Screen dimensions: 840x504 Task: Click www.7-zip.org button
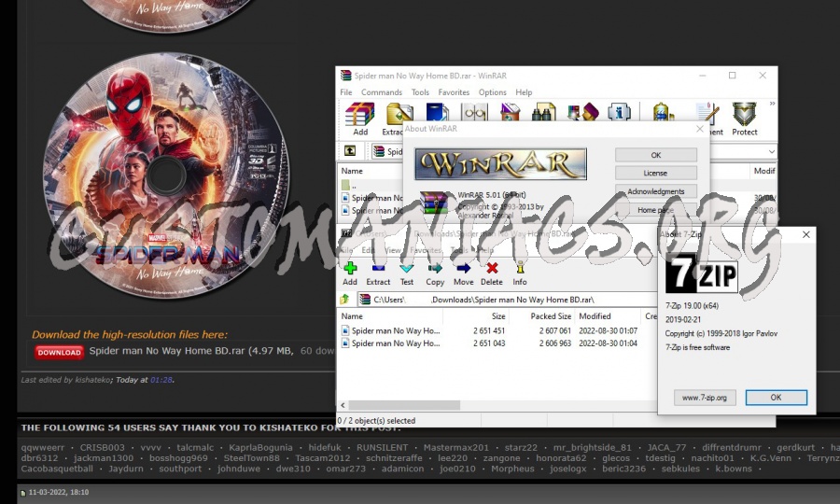[x=705, y=398]
